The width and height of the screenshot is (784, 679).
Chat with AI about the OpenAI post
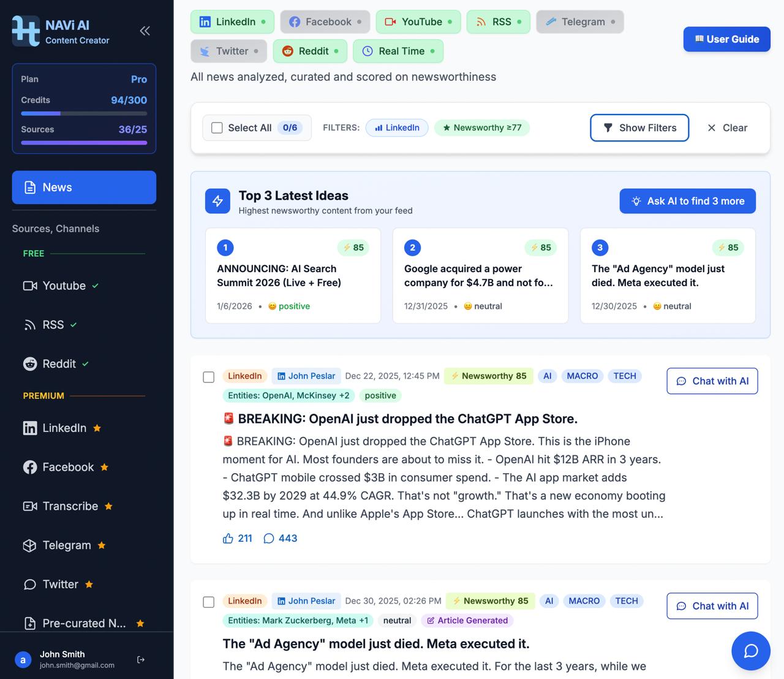point(712,381)
